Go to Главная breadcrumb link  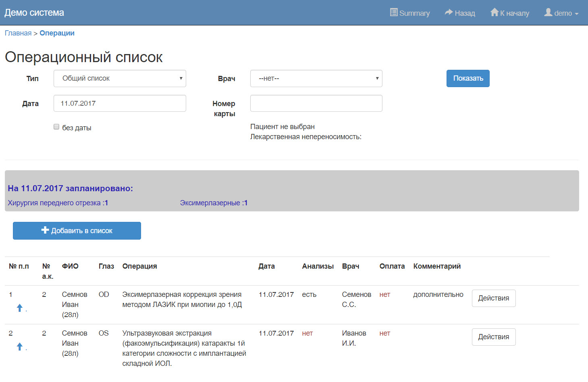point(18,33)
